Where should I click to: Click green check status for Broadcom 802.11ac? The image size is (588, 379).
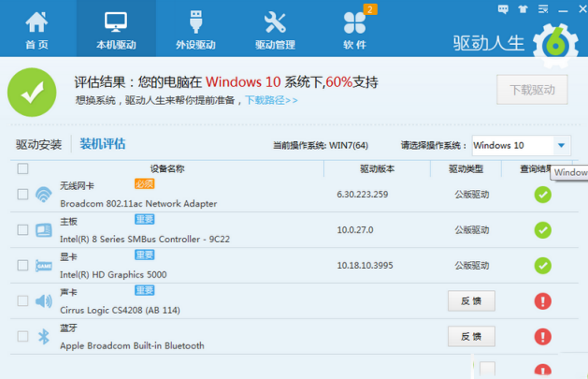pos(542,195)
